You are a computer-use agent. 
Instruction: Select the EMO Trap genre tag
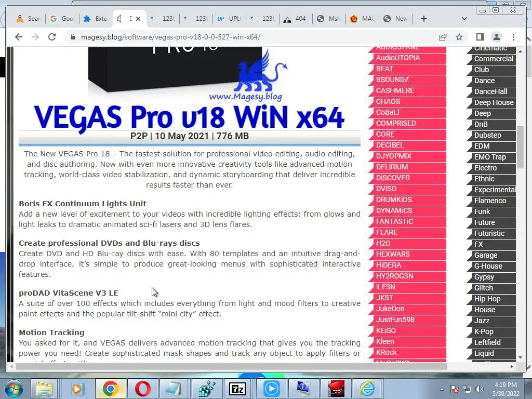coord(491,157)
